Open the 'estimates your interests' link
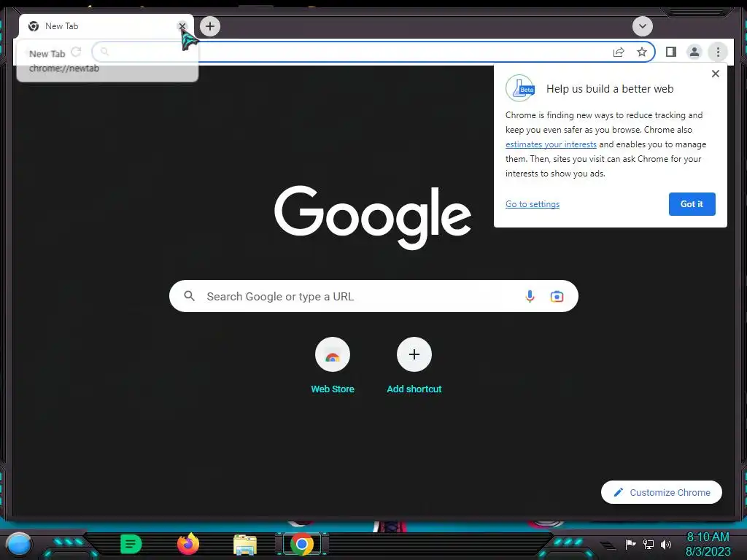 (x=551, y=144)
